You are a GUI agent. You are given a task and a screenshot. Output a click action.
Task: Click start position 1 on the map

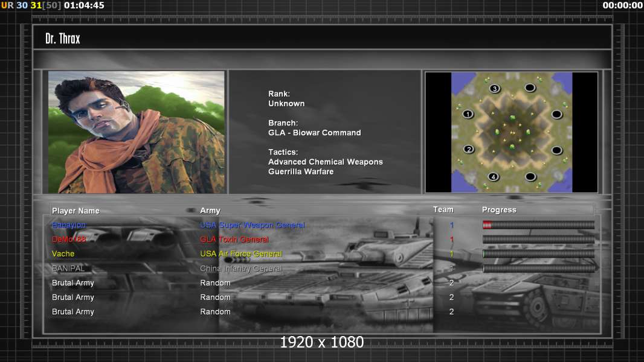pyautogui.click(x=468, y=114)
